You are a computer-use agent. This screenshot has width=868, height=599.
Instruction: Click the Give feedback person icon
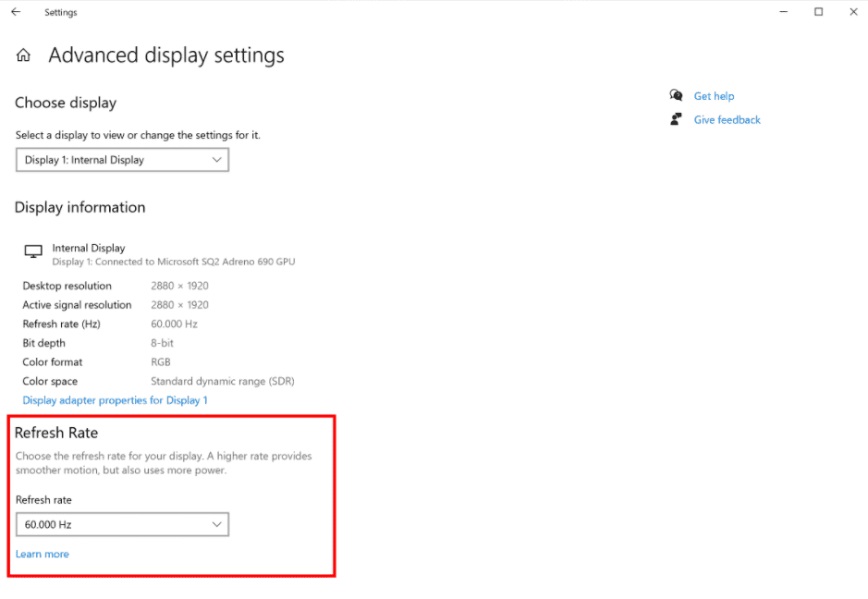coord(676,119)
